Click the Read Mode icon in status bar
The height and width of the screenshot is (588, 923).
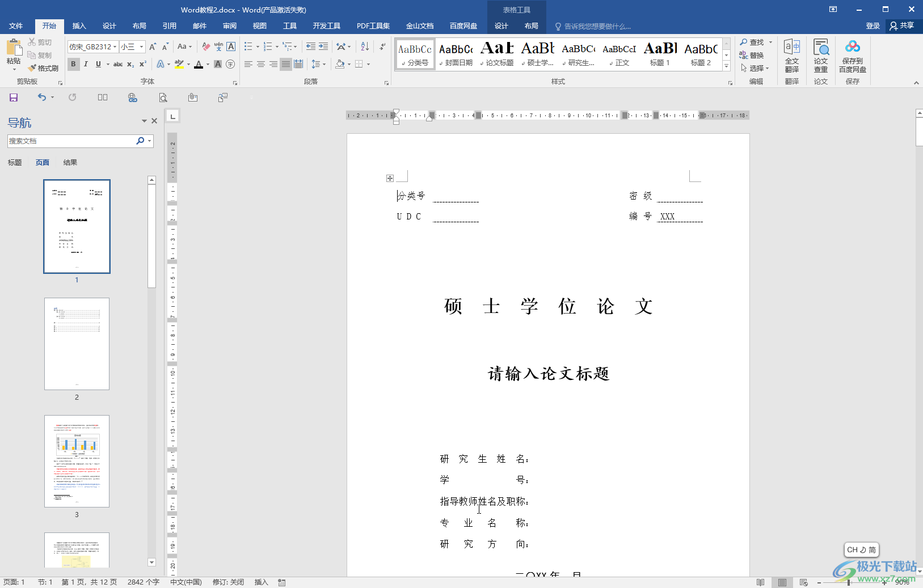pyautogui.click(x=761, y=582)
